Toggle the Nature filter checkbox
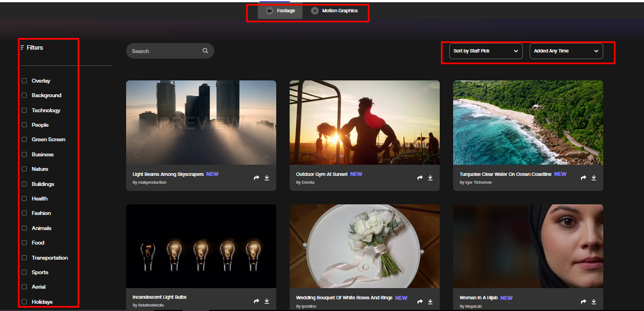 coord(24,169)
